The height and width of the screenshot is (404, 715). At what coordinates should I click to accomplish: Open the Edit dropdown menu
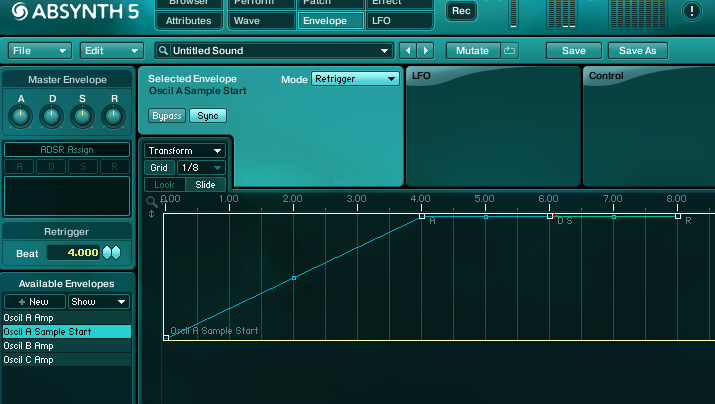pos(112,51)
